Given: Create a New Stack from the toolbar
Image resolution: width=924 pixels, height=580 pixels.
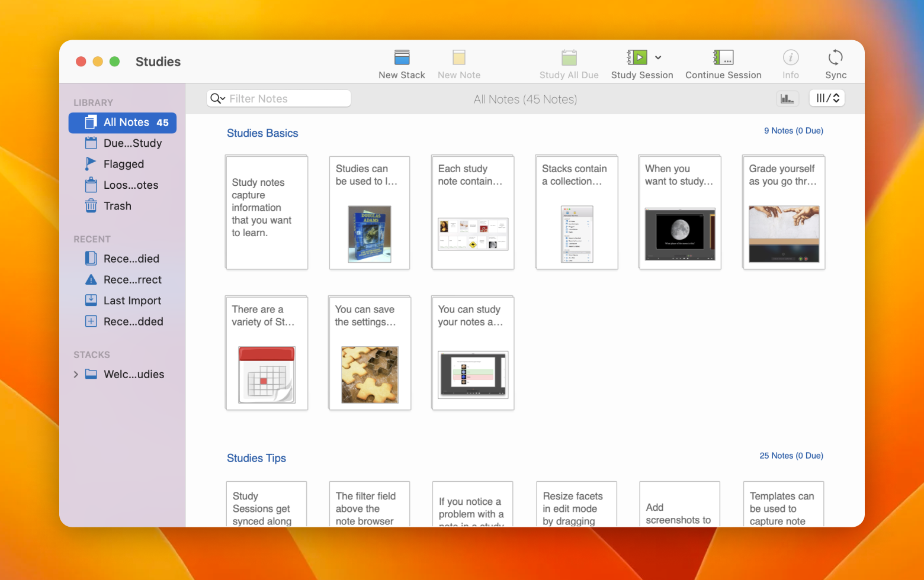Looking at the screenshot, I should pyautogui.click(x=402, y=63).
